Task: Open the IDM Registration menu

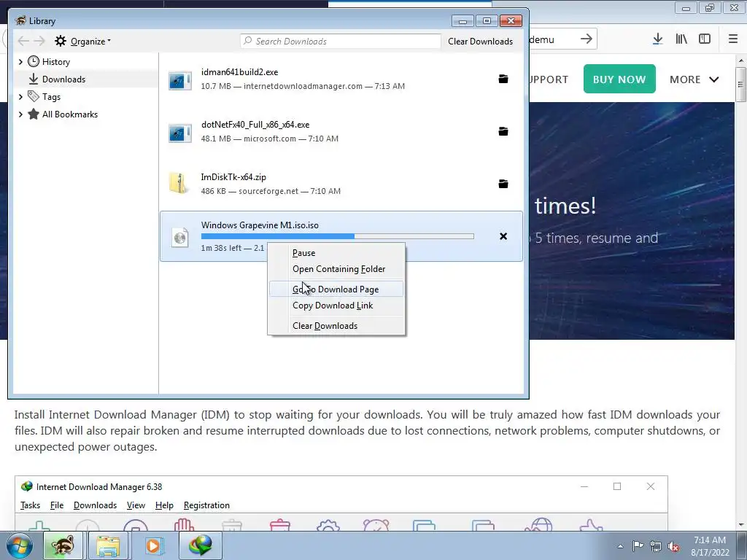Action: point(206,505)
